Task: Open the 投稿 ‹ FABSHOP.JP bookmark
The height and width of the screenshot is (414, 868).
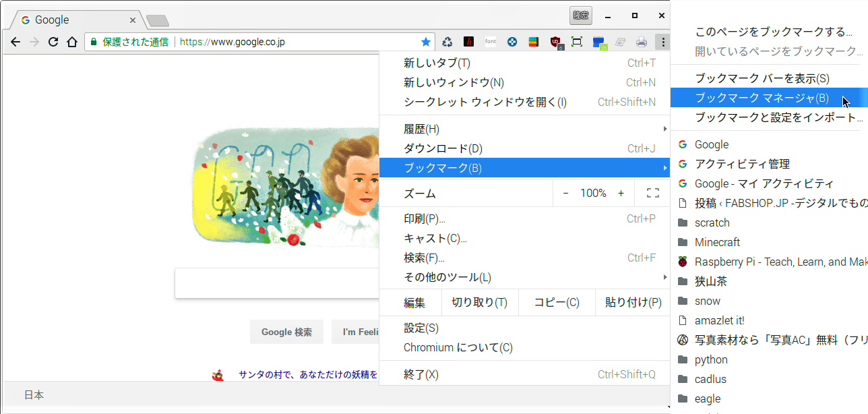Action: coord(770,203)
